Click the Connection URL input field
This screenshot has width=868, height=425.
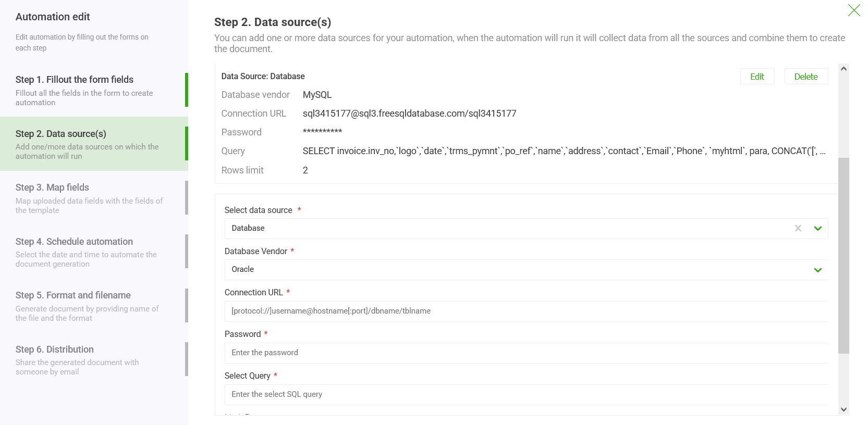point(525,311)
